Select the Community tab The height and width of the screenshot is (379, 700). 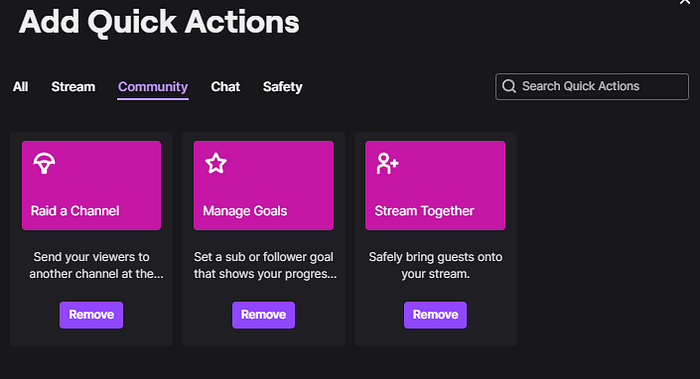point(153,87)
